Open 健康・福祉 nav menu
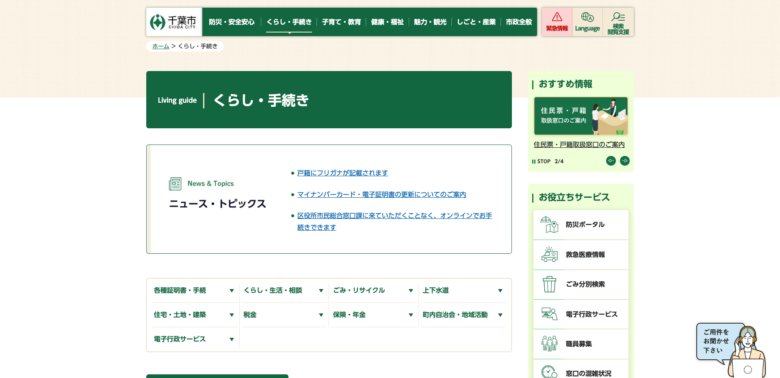 387,22
